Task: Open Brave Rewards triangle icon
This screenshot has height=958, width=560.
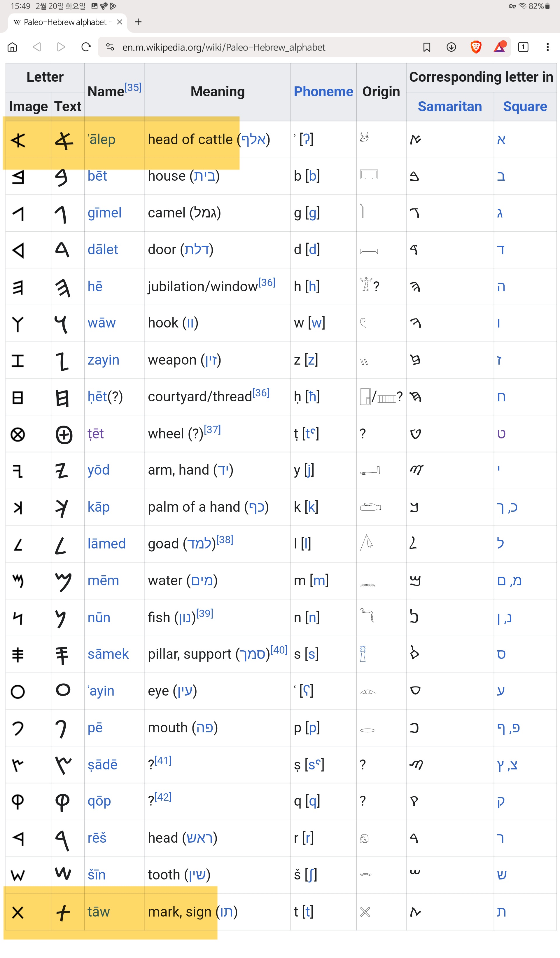Action: pos(499,47)
